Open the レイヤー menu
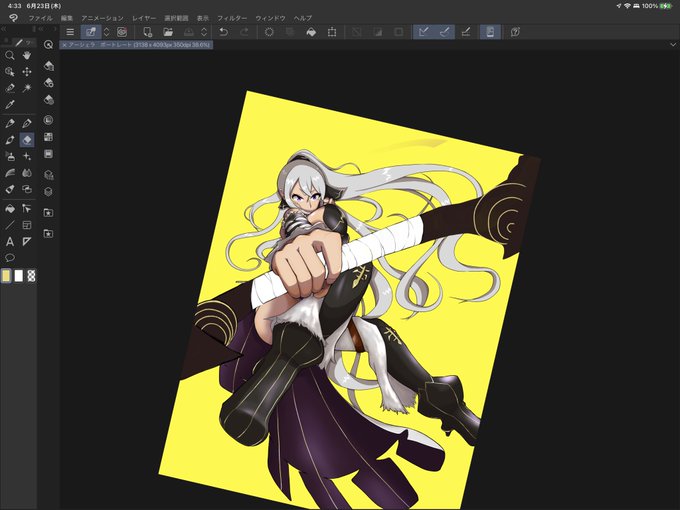 [x=144, y=18]
